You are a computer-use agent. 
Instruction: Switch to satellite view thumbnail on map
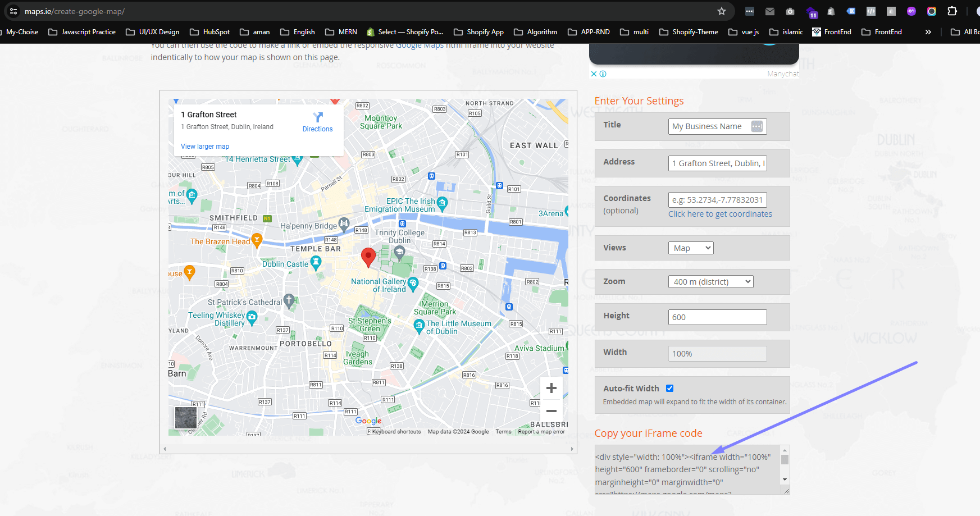[x=186, y=418]
